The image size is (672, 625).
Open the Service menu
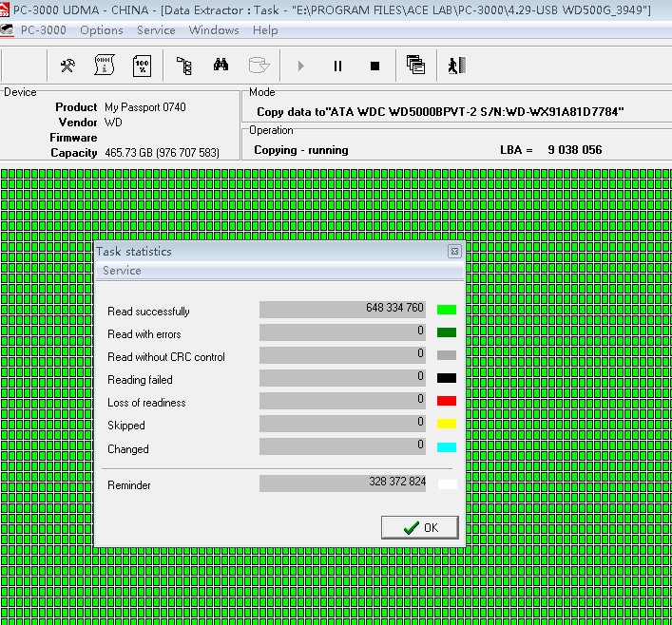click(x=156, y=29)
